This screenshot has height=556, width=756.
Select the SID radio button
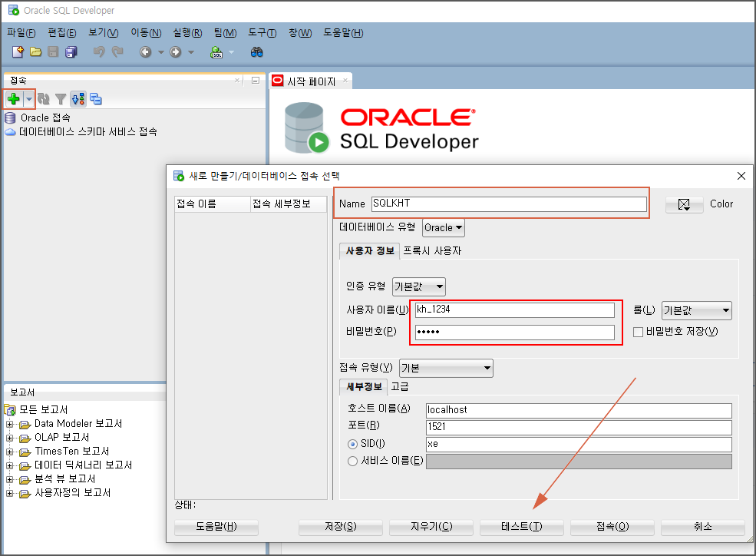tap(352, 444)
